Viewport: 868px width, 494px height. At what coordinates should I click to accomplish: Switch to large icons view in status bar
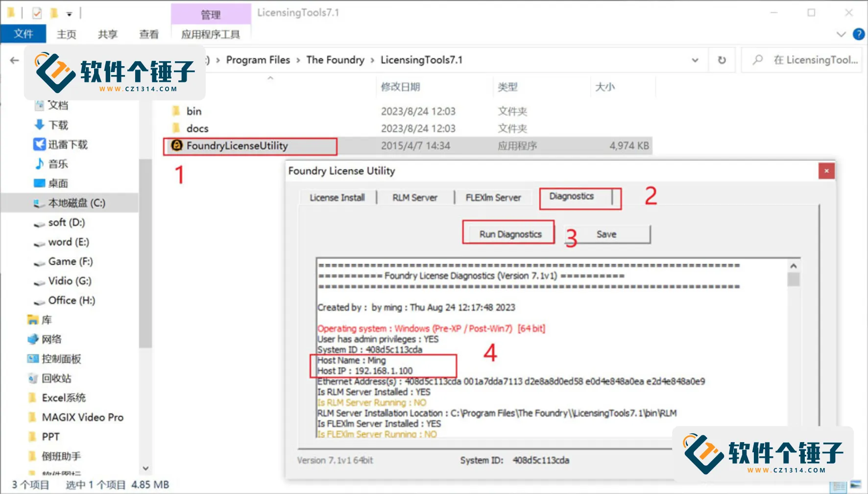point(856,486)
